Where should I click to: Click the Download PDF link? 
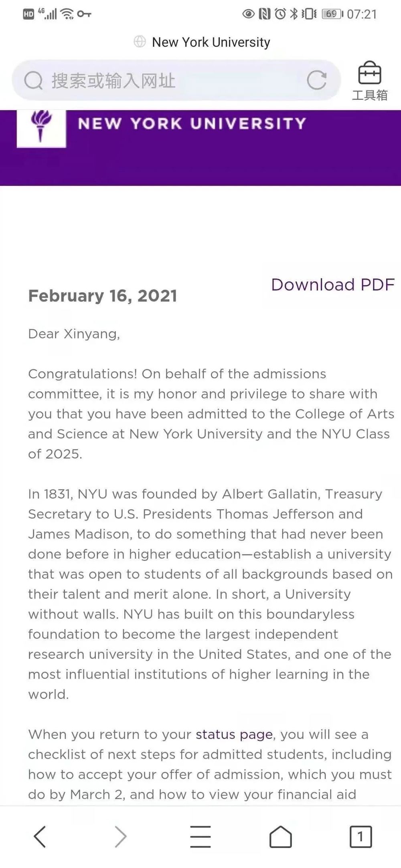click(x=333, y=285)
